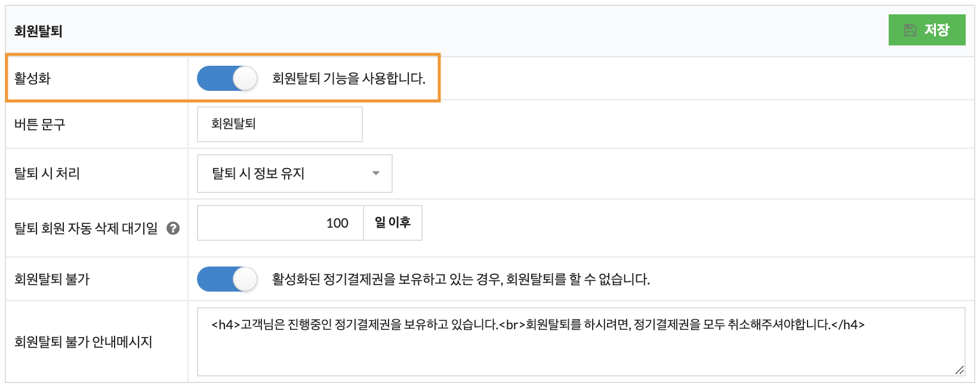Image resolution: width=980 pixels, height=392 pixels.
Task: Click the 활성화 row label
Action: [32, 78]
